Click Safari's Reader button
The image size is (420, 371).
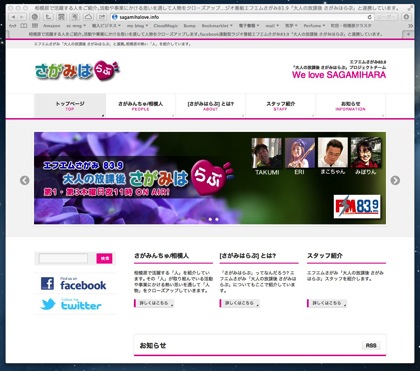387,17
